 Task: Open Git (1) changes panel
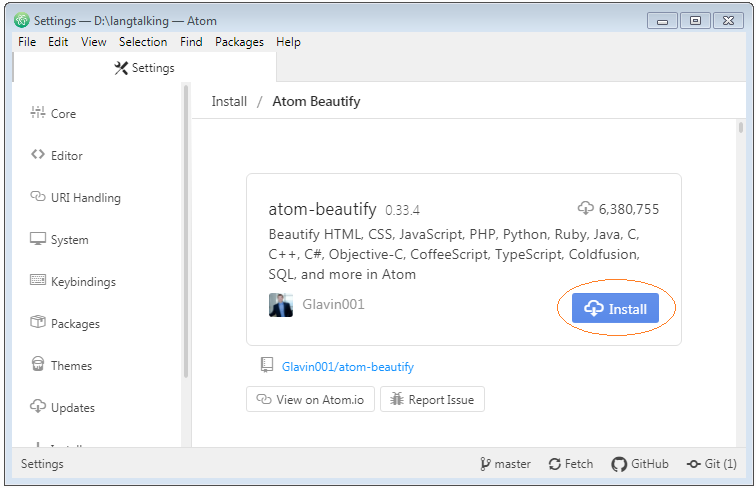tap(712, 464)
